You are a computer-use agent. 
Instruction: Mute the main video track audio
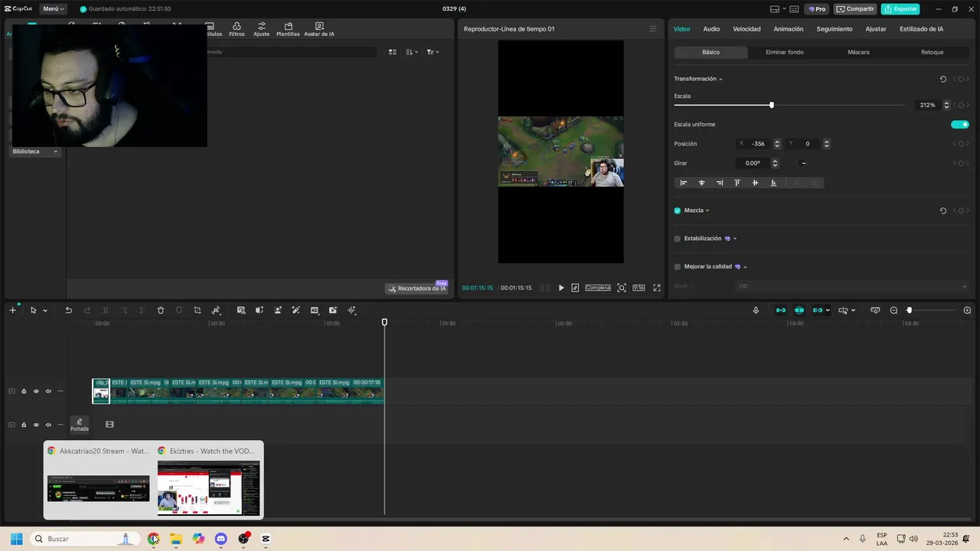pos(48,391)
